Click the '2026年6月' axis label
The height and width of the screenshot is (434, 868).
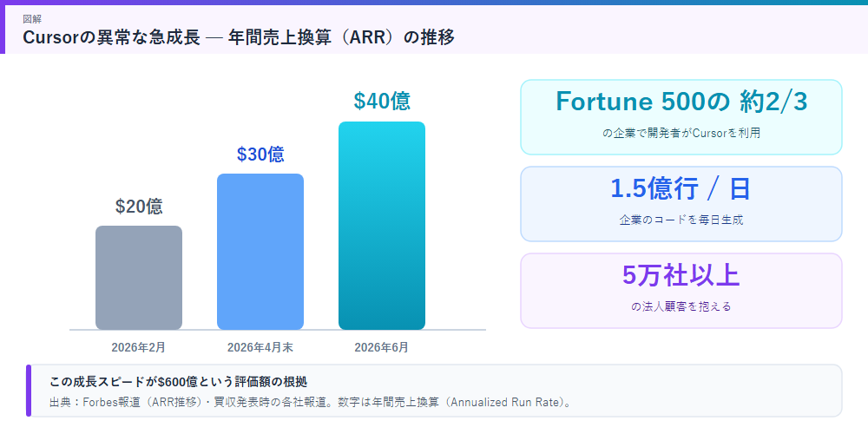coord(382,348)
